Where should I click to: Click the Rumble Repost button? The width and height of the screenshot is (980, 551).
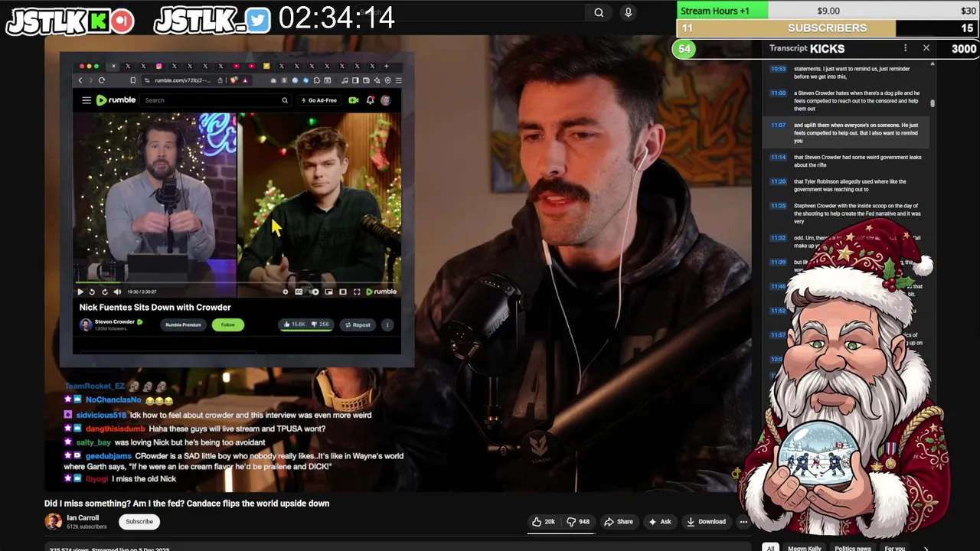tap(358, 324)
